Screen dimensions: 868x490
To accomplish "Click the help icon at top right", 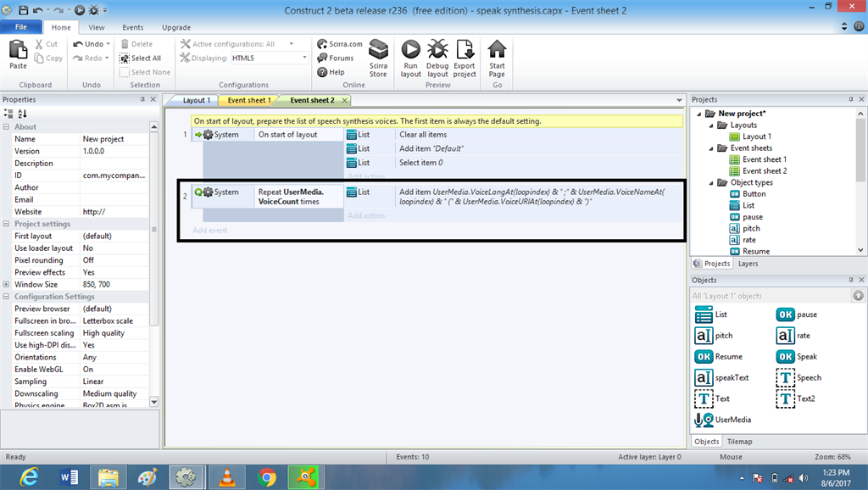I will coord(860,26).
